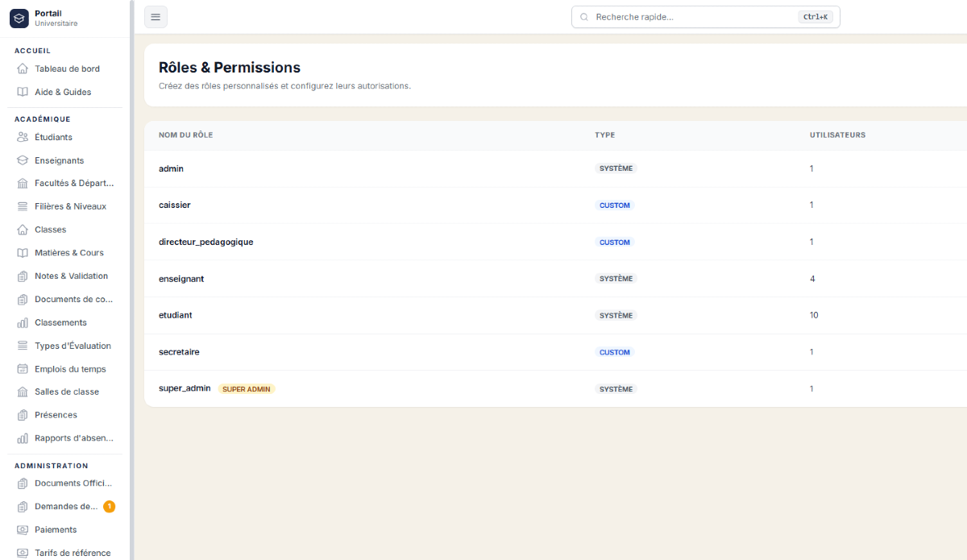This screenshot has height=560, width=967.
Task: Click the user count 4 for enseignant
Action: tap(812, 279)
